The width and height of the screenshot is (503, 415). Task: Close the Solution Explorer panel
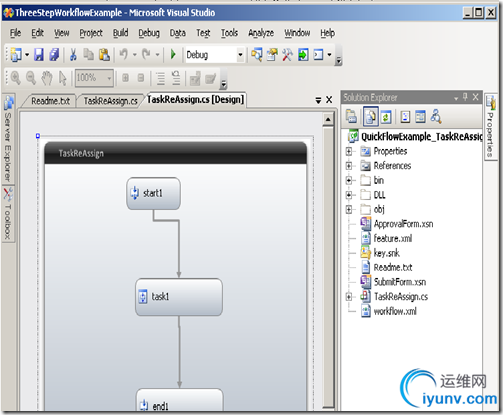tap(476, 97)
